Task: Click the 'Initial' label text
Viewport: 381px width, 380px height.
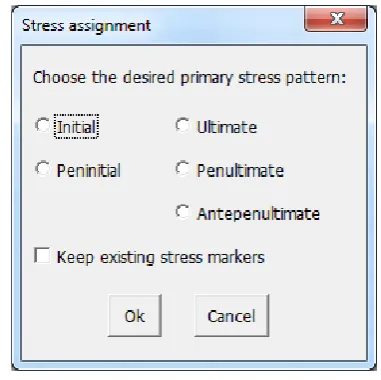Action: click(x=77, y=127)
